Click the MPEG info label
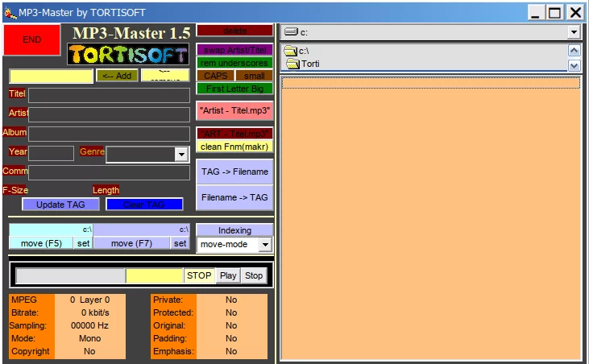Screen dimensions: 589x364 point(24,300)
